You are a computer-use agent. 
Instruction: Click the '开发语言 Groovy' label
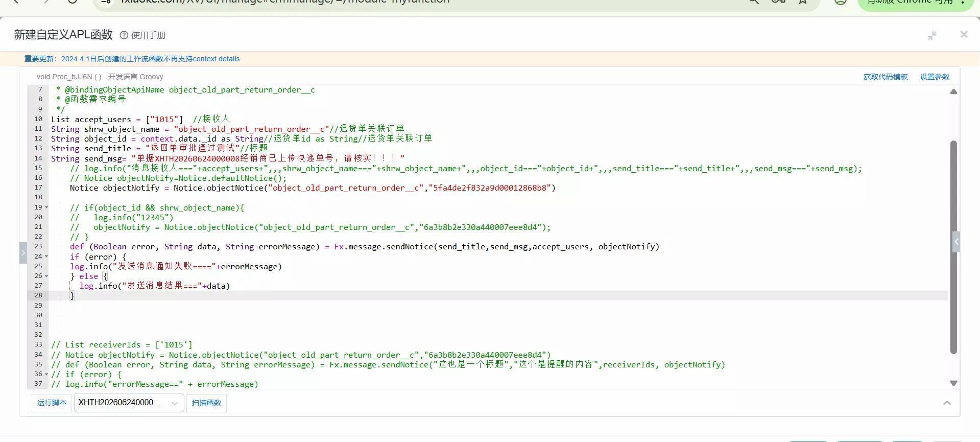pos(135,77)
